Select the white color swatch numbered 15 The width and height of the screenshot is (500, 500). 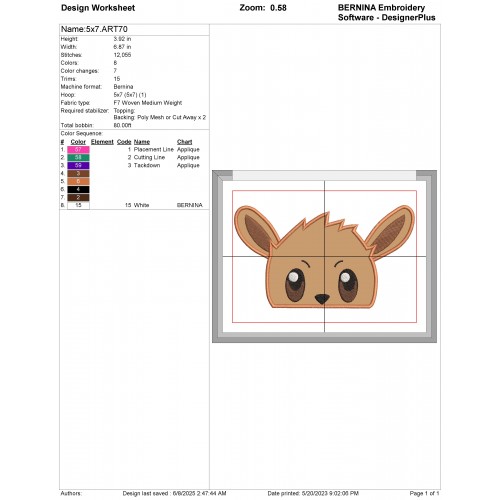click(78, 205)
